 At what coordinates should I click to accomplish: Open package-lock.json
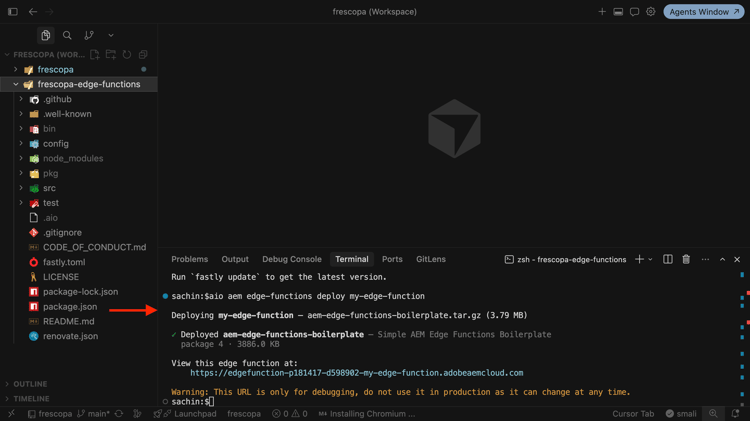point(78,292)
